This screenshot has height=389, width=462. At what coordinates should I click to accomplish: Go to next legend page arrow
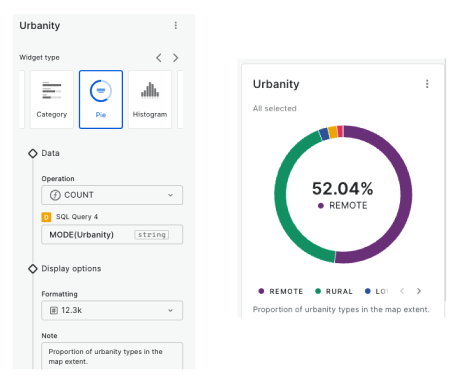[419, 291]
